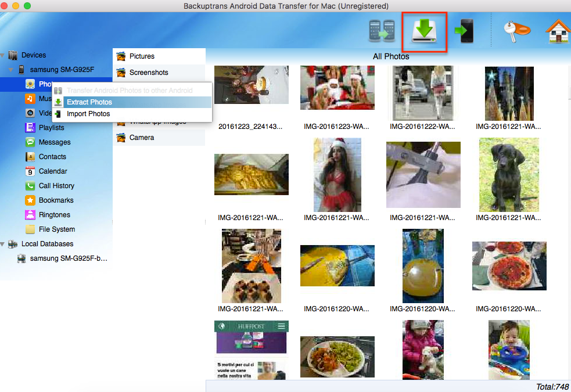Click the file name IMG-20161223-WA...
The width and height of the screenshot is (571, 392).
pyautogui.click(x=336, y=127)
